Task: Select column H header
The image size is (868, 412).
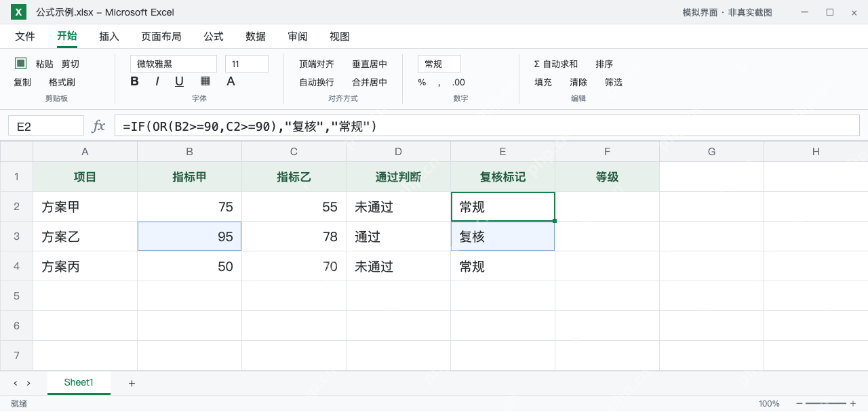Action: click(816, 152)
